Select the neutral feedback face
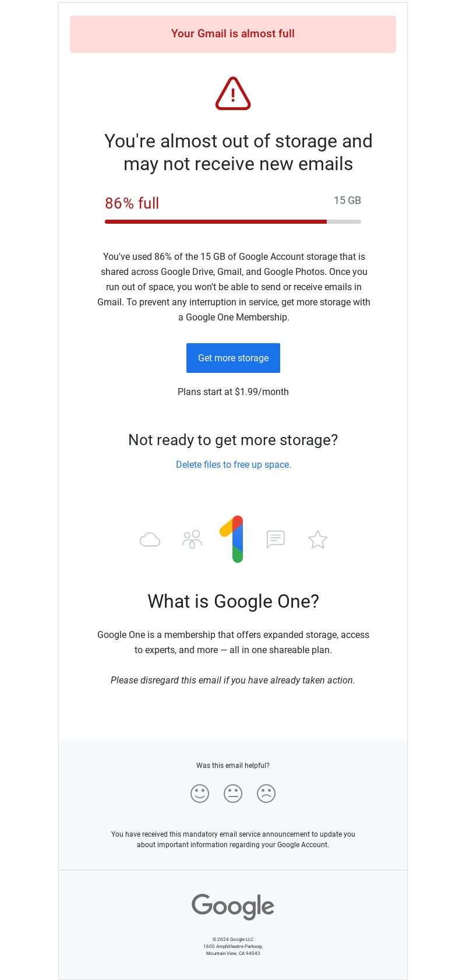 pos(233,794)
